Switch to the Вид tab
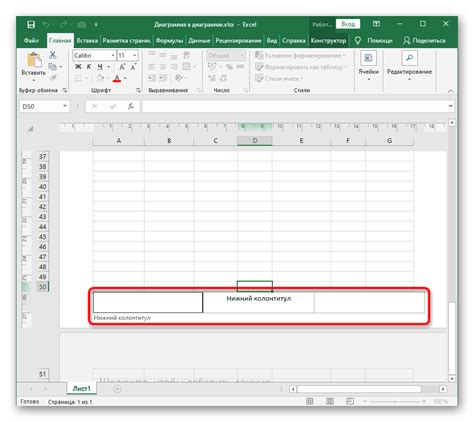Screen dimensions: 474x422 [272, 41]
